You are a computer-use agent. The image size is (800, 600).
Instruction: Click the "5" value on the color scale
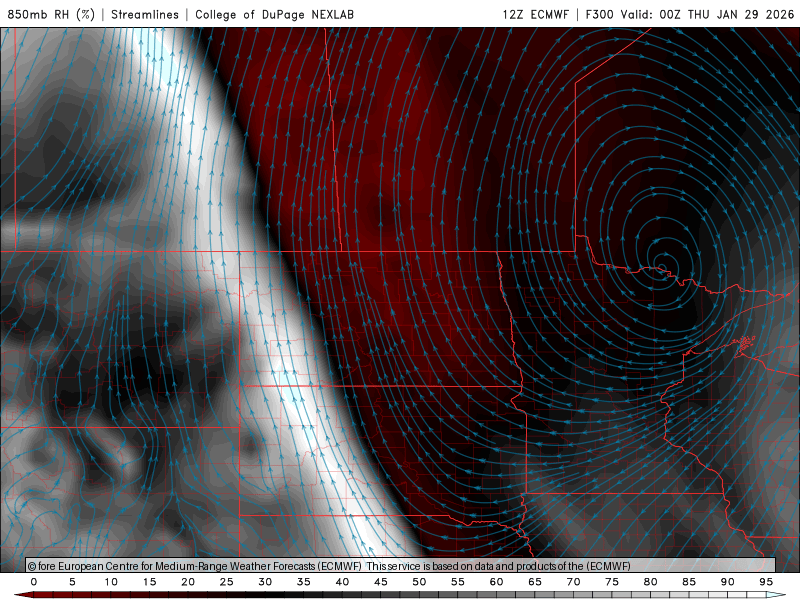click(72, 582)
